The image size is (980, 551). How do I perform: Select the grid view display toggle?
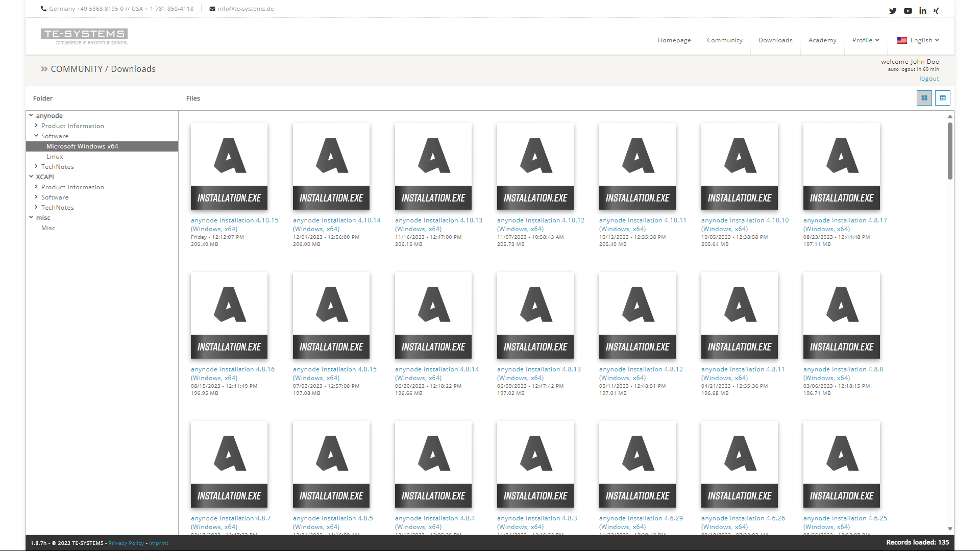[924, 97]
